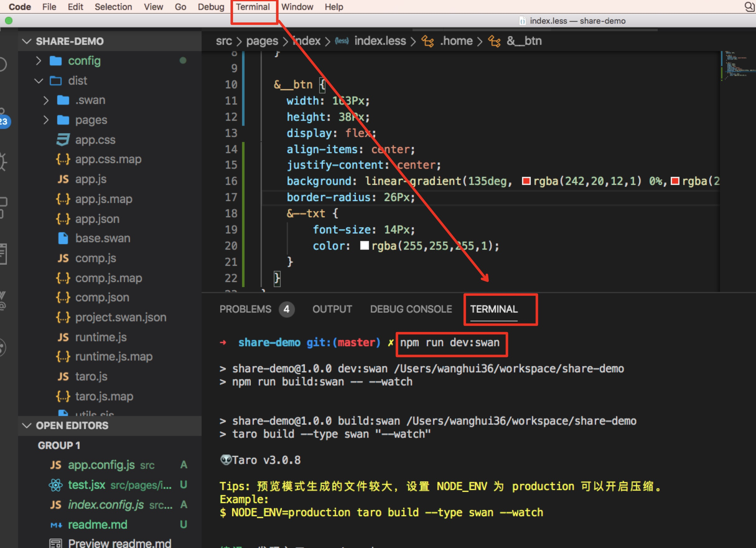The width and height of the screenshot is (756, 548).
Task: Click the macOS Spotlight search icon
Action: (750, 6)
